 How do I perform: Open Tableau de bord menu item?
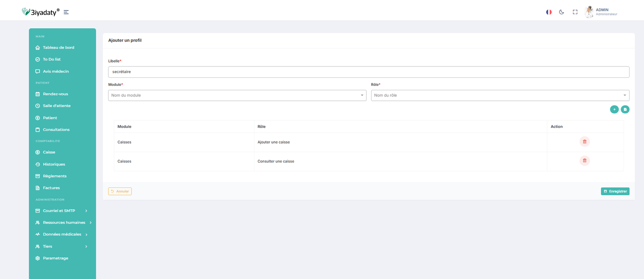coord(58,48)
